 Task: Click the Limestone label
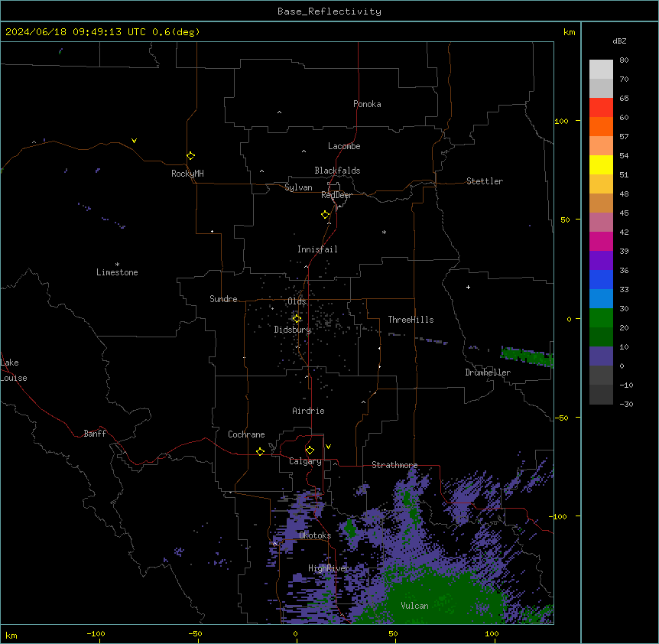(117, 272)
